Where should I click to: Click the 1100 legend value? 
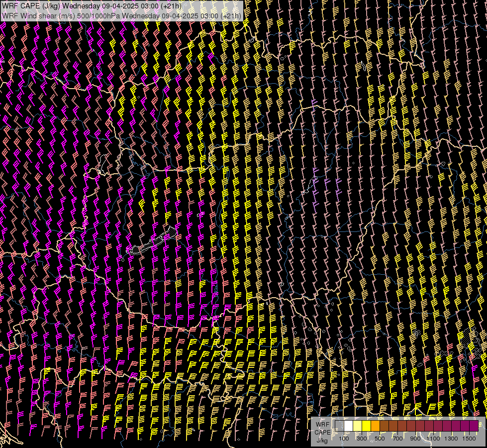433,439
